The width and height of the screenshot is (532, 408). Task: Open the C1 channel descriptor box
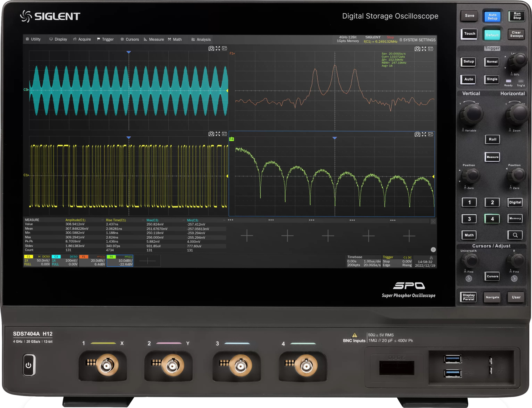point(37,260)
